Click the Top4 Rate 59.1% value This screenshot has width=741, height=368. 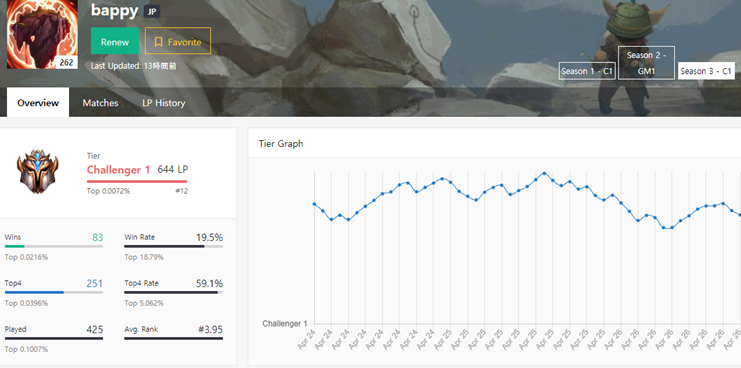coord(209,283)
